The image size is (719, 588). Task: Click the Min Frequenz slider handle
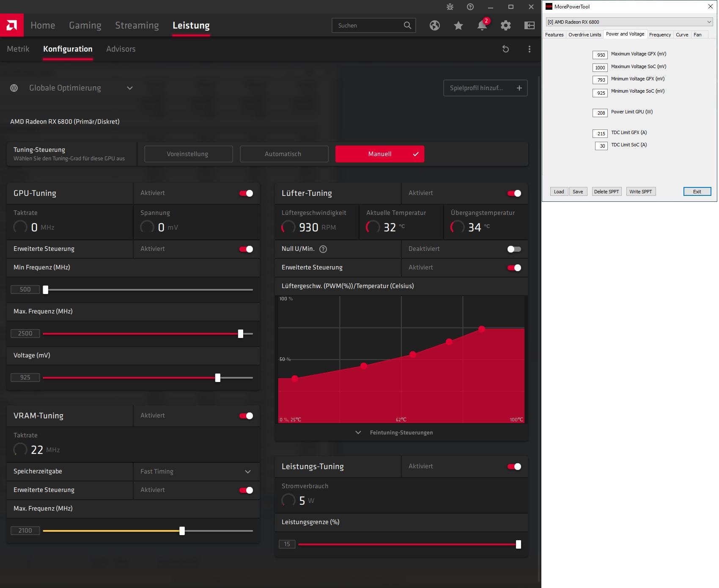[x=46, y=290]
